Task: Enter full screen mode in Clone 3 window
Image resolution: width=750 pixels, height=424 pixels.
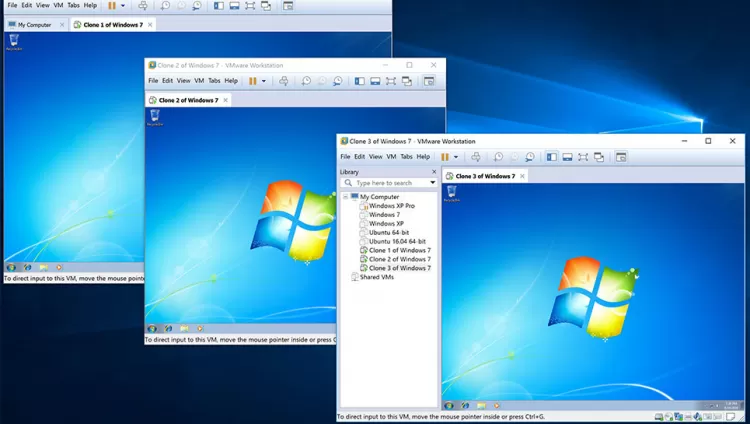Action: pos(583,157)
